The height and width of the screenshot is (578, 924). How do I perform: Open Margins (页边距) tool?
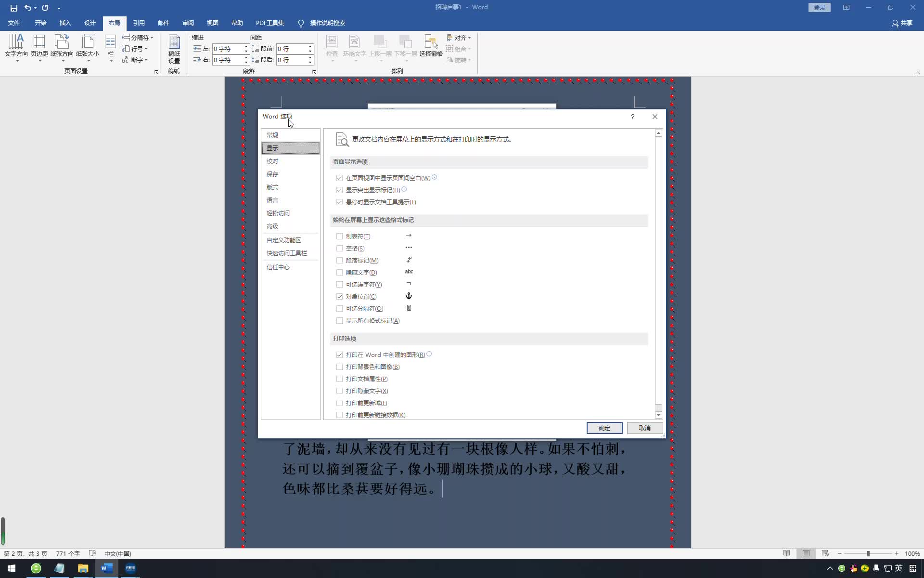(x=39, y=47)
